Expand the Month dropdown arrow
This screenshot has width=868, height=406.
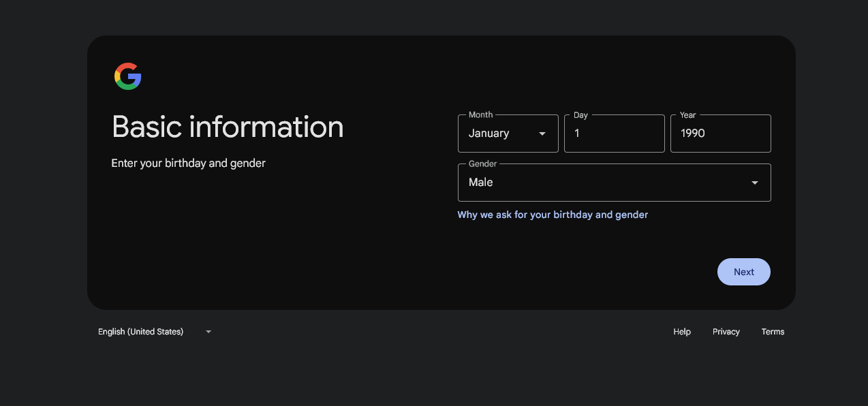tap(542, 134)
